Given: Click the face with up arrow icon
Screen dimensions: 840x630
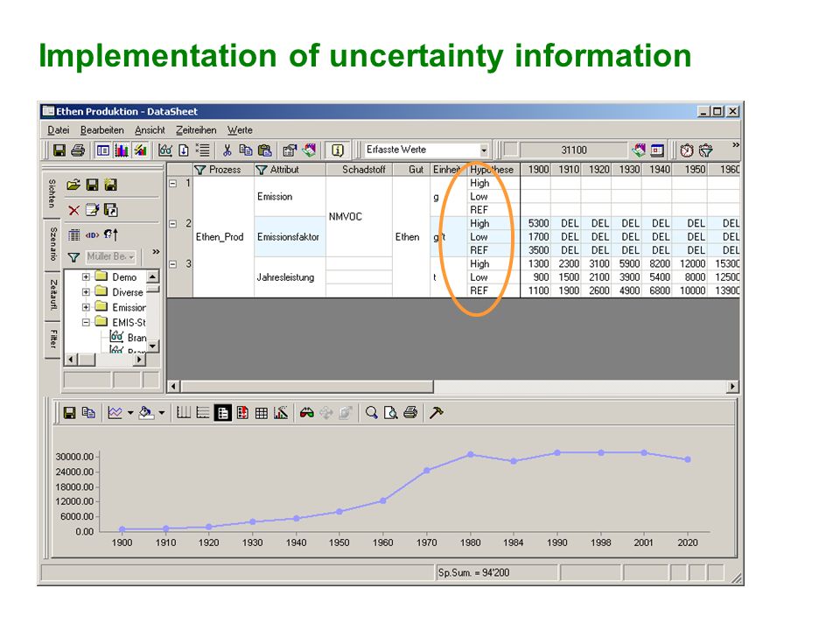Looking at the screenshot, I should [111, 234].
